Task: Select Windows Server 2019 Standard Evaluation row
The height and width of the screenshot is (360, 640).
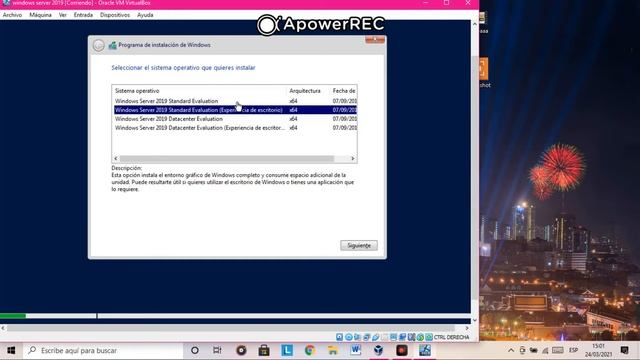Action: point(235,101)
